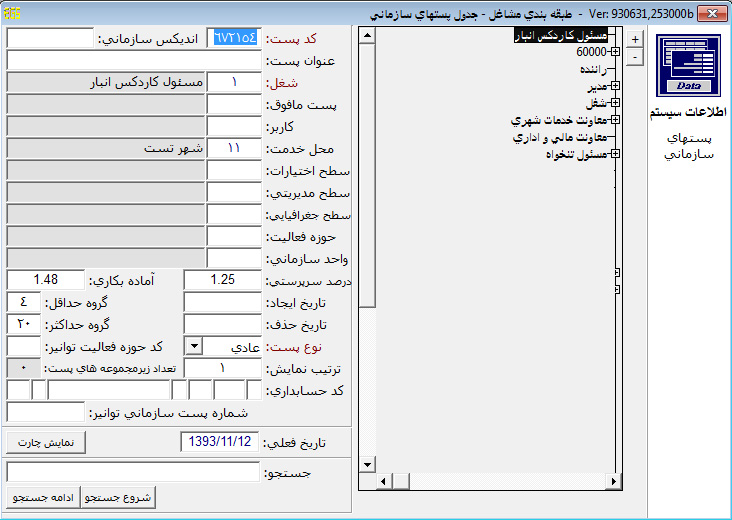Expand the مسئول تنخواه node
This screenshot has width=732, height=520.
point(615,154)
